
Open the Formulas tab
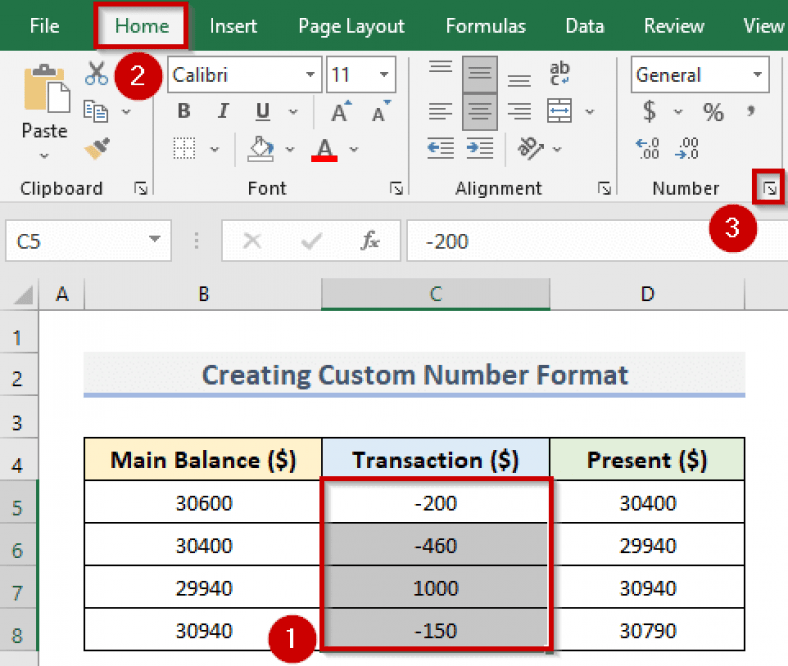(x=485, y=26)
